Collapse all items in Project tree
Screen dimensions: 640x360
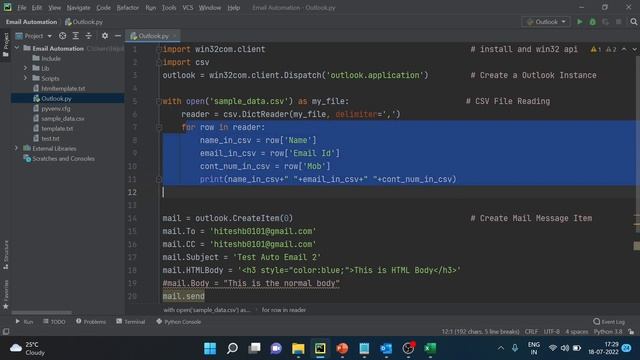coord(89,36)
